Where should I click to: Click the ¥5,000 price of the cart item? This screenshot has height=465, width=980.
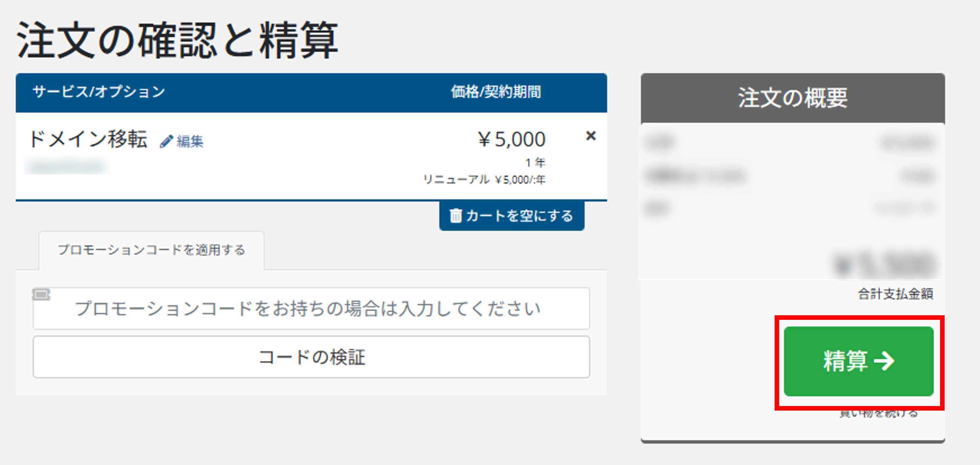pyautogui.click(x=512, y=139)
